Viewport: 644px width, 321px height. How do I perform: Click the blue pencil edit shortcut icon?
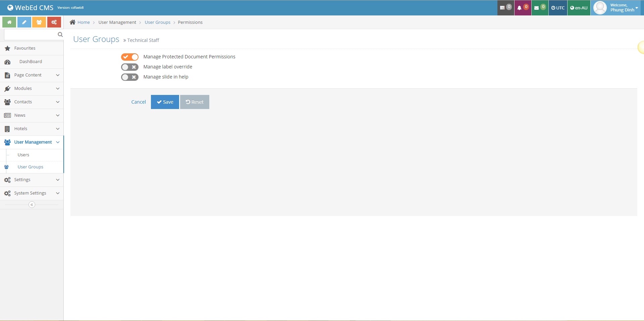[x=24, y=22]
